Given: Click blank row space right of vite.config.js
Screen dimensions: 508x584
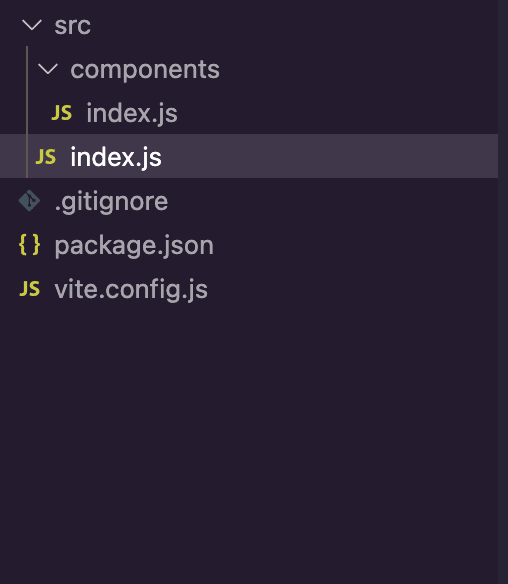Looking at the screenshot, I should pyautogui.click(x=353, y=289).
